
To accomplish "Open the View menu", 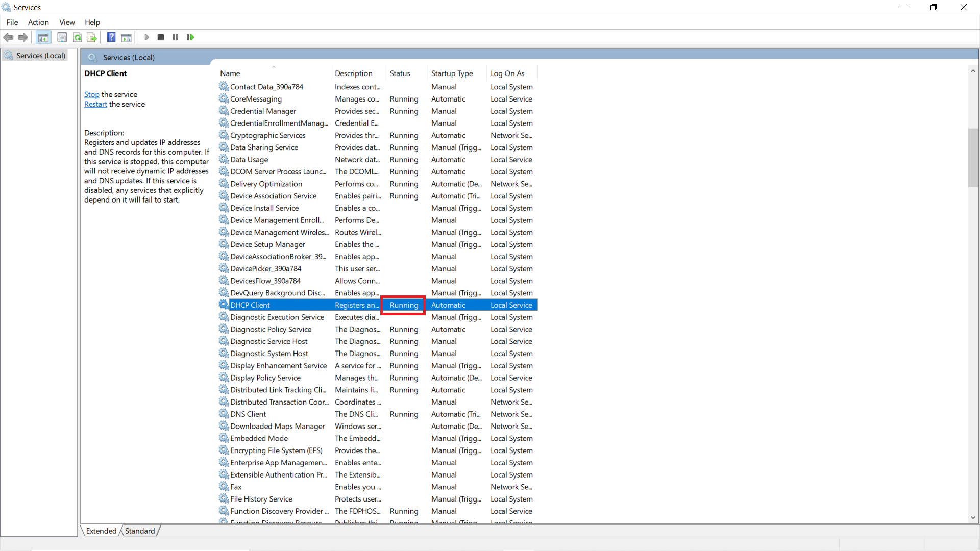I will [x=67, y=22].
